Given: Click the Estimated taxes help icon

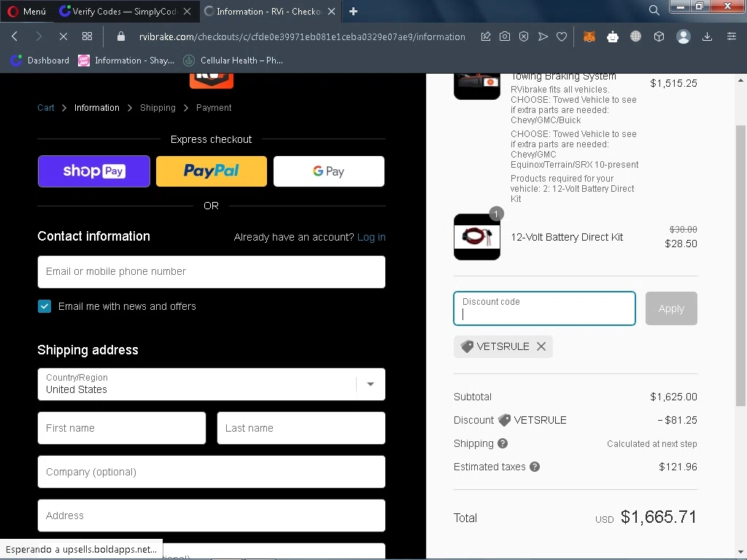Looking at the screenshot, I should [535, 467].
